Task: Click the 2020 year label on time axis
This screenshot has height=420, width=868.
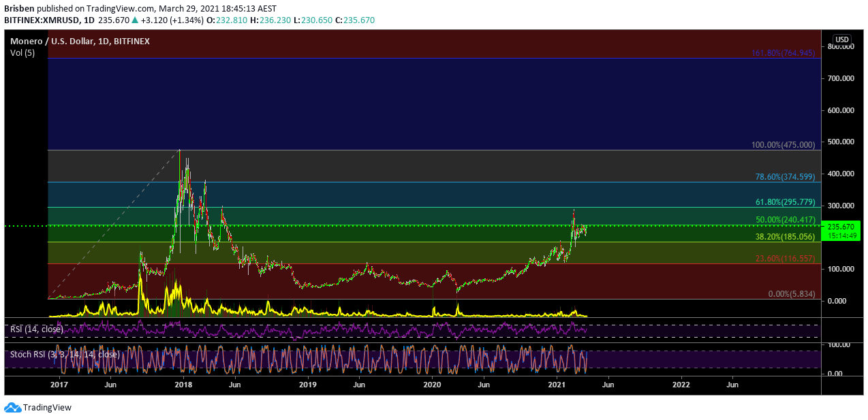Action: point(432,385)
